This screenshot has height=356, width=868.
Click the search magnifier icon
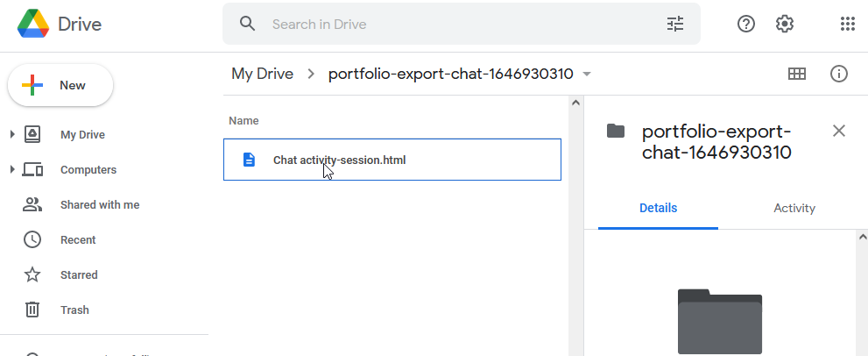point(248,24)
